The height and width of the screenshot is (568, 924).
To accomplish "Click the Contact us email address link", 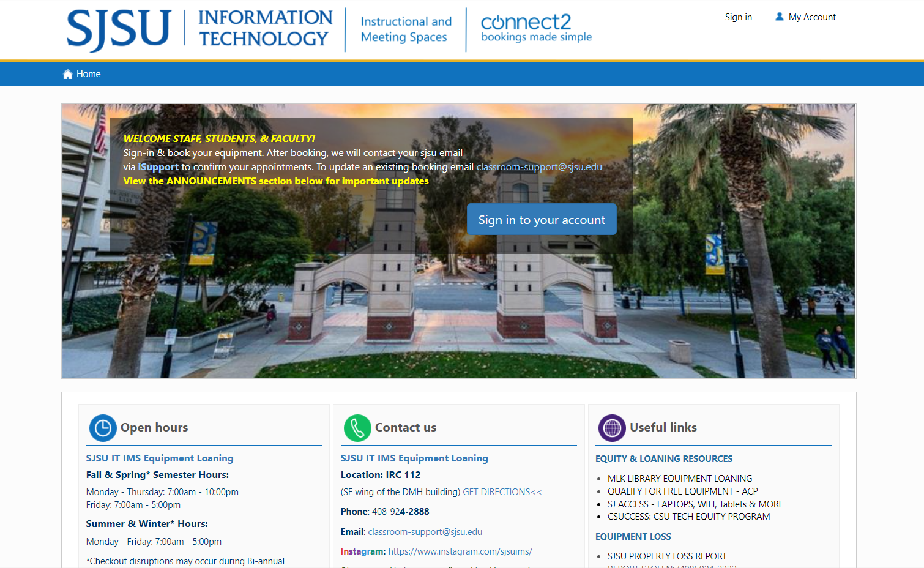I will point(425,532).
